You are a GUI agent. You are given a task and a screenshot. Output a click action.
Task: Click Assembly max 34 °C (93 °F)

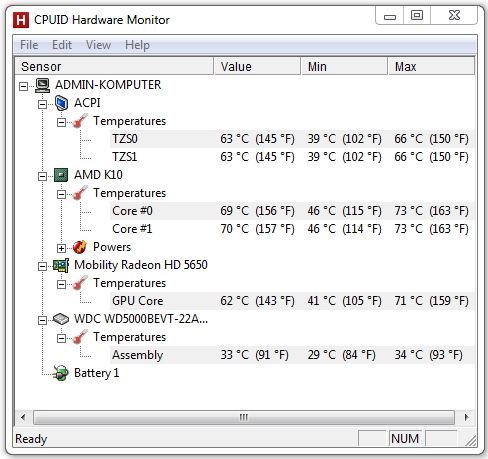428,355
